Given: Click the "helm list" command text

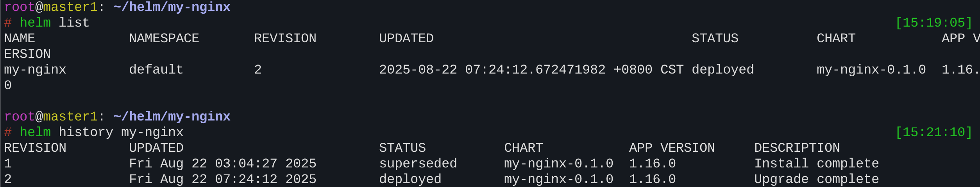Looking at the screenshot, I should [x=54, y=23].
